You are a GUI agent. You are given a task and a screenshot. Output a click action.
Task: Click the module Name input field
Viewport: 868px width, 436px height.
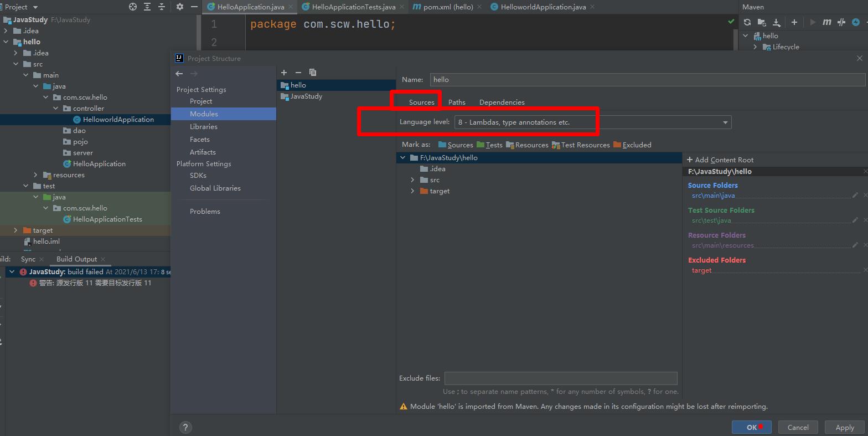[x=648, y=80]
